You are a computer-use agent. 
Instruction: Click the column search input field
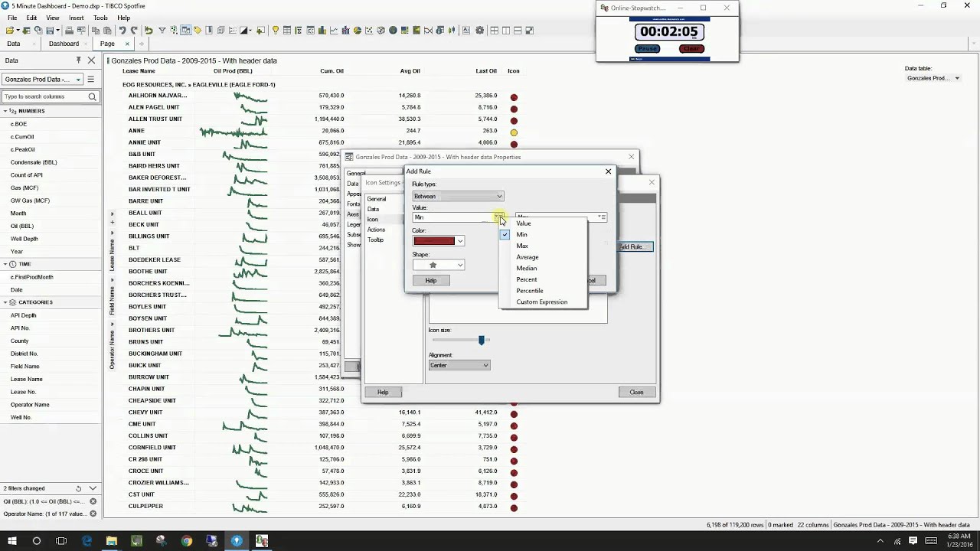(44, 96)
